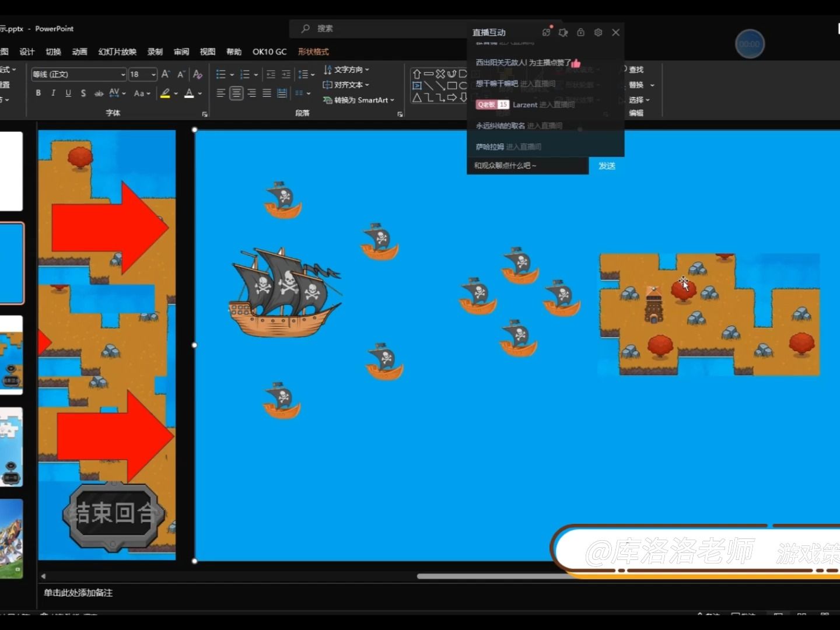This screenshot has width=840, height=630.
Task: Select the text box shape
Action: pyautogui.click(x=416, y=86)
